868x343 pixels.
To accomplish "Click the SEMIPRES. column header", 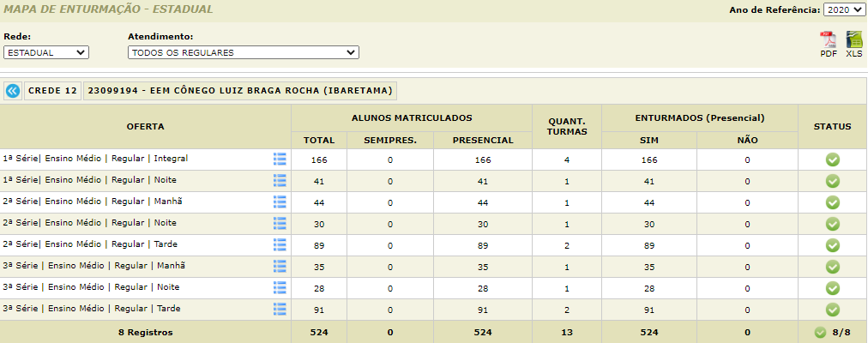I will (390, 141).
